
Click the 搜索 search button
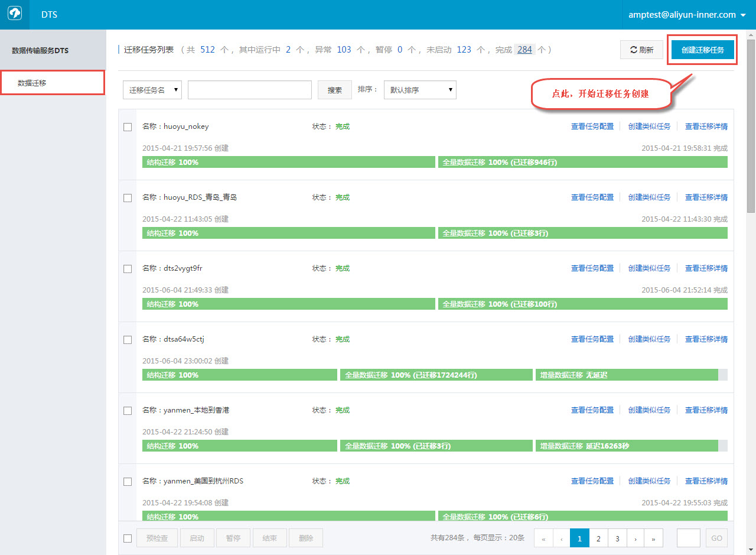click(335, 90)
